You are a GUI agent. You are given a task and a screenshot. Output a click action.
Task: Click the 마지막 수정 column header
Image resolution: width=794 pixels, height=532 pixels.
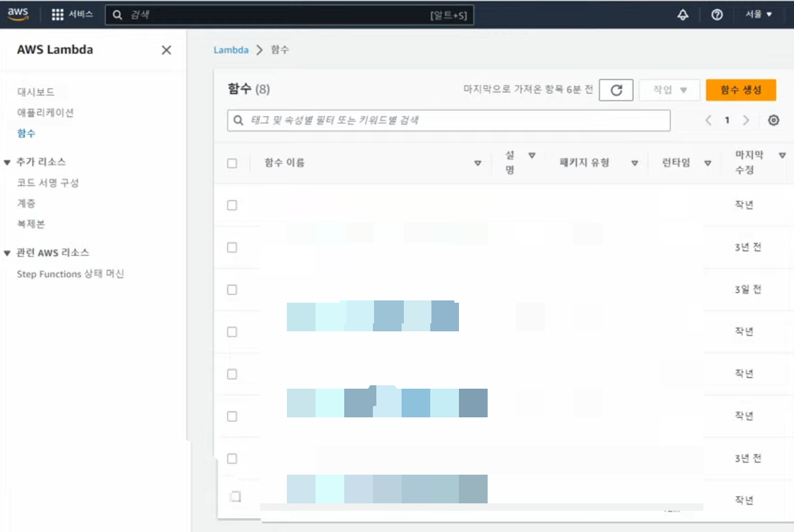point(749,163)
